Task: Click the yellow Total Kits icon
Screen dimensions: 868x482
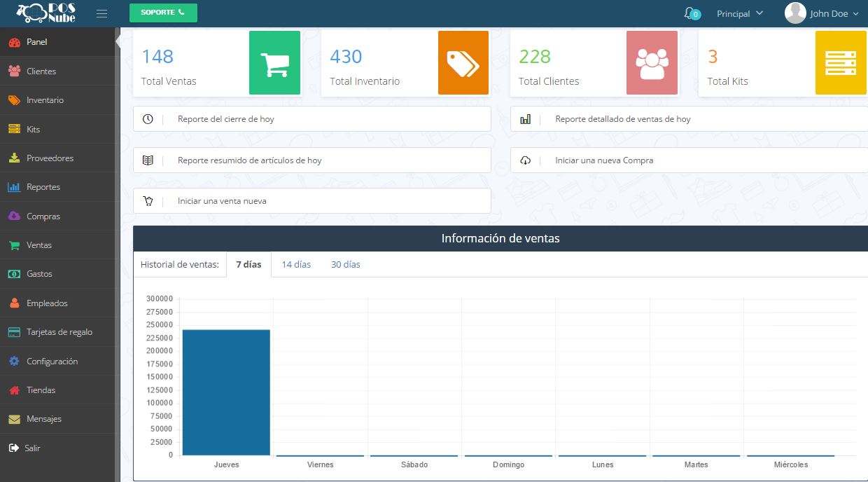Action: click(x=841, y=63)
